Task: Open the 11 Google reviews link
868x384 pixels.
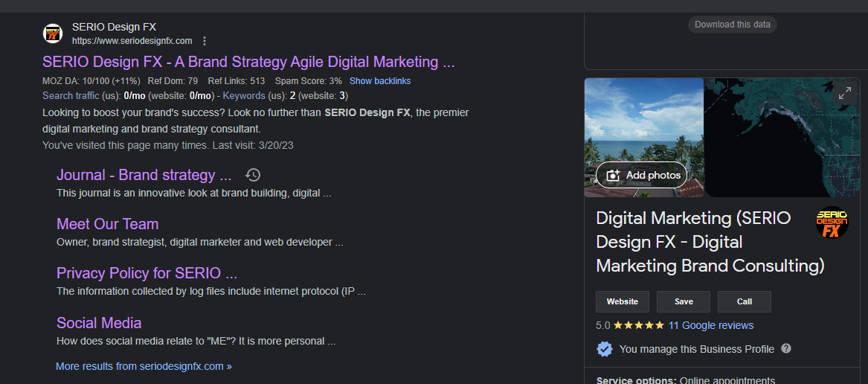Action: (711, 325)
